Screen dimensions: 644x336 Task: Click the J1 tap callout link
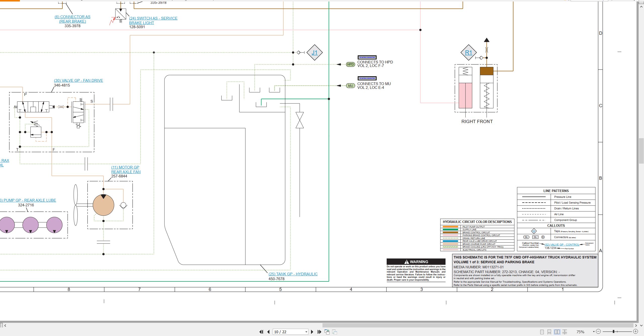point(314,53)
